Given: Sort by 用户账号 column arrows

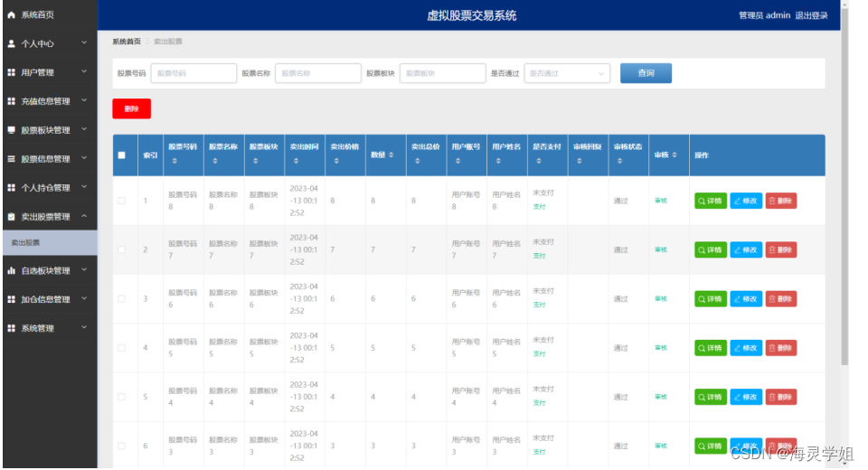Looking at the screenshot, I should coord(458,161).
